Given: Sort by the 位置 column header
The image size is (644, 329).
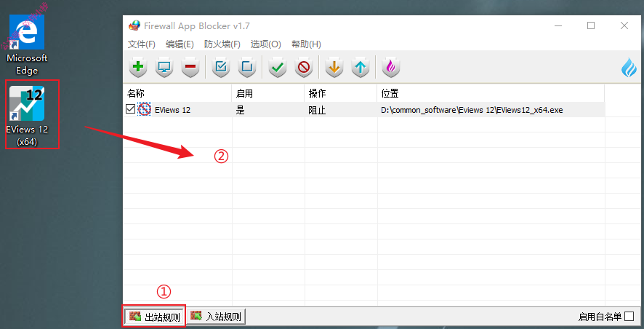Looking at the screenshot, I should tap(491, 94).
